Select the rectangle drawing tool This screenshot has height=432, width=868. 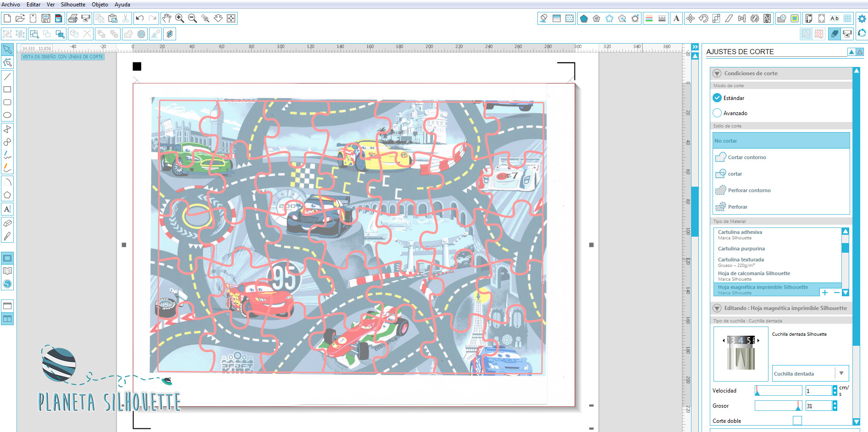pyautogui.click(x=7, y=89)
